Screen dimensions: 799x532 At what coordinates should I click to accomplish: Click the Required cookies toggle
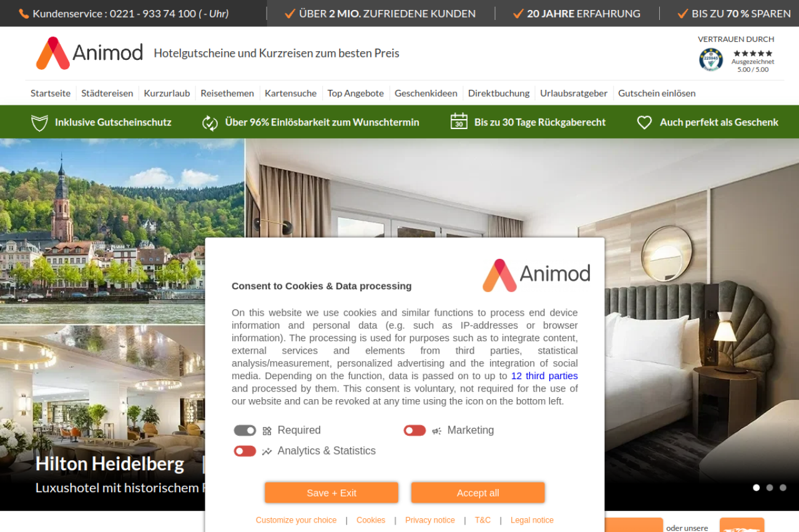(245, 430)
